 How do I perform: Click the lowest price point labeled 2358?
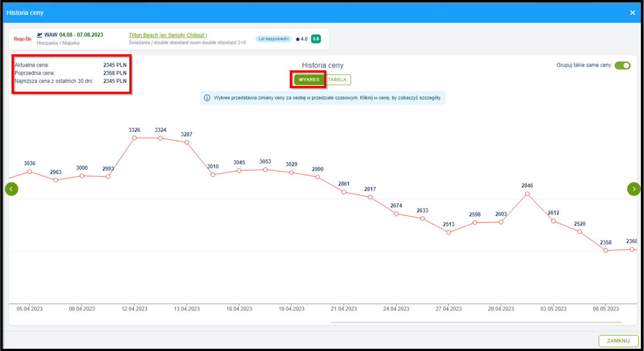[x=605, y=251]
